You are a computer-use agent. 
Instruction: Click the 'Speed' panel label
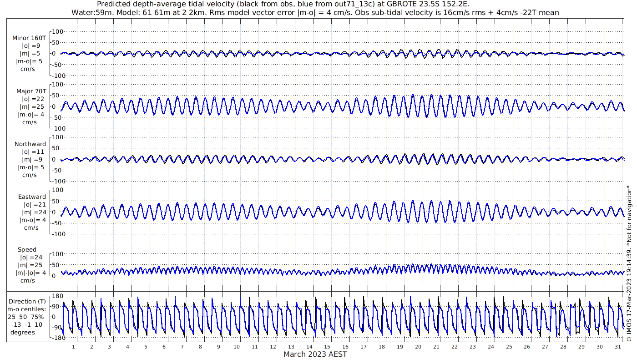[27, 250]
